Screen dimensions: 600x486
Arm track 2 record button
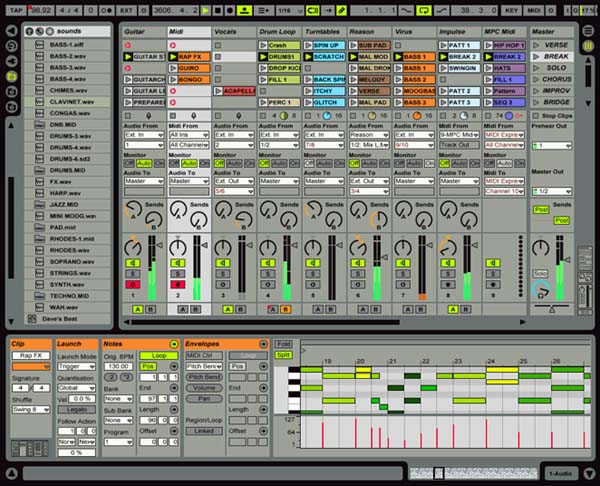tap(178, 284)
